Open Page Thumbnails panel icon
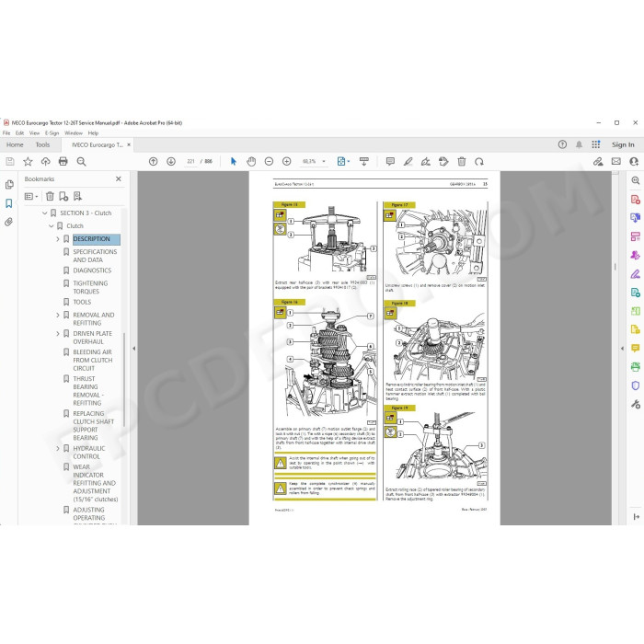This screenshot has width=644, height=644. [x=9, y=185]
